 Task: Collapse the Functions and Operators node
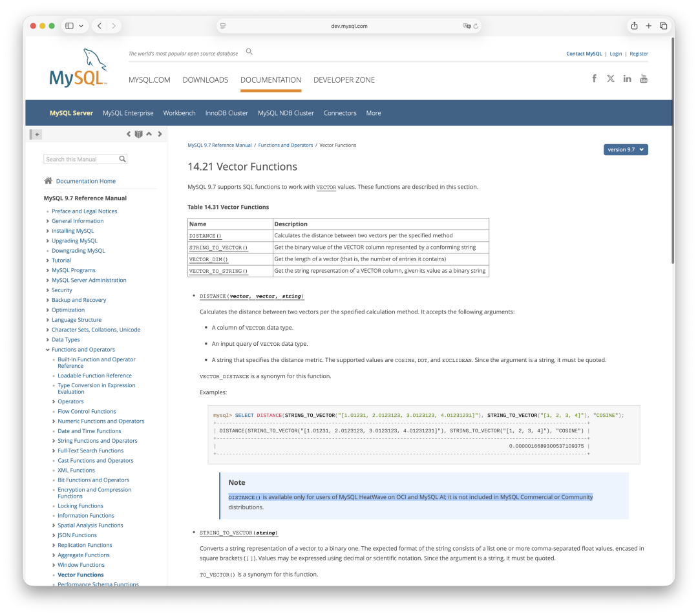[x=48, y=350]
